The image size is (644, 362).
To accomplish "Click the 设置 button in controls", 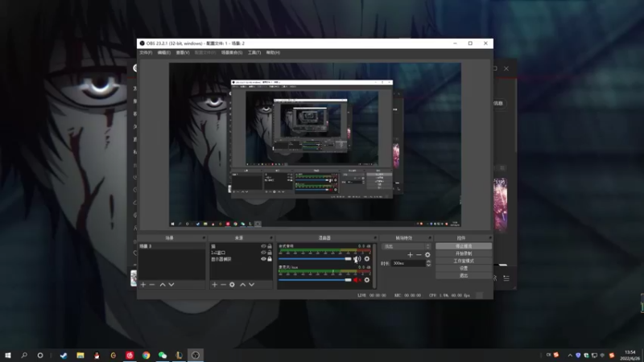I will tap(464, 268).
